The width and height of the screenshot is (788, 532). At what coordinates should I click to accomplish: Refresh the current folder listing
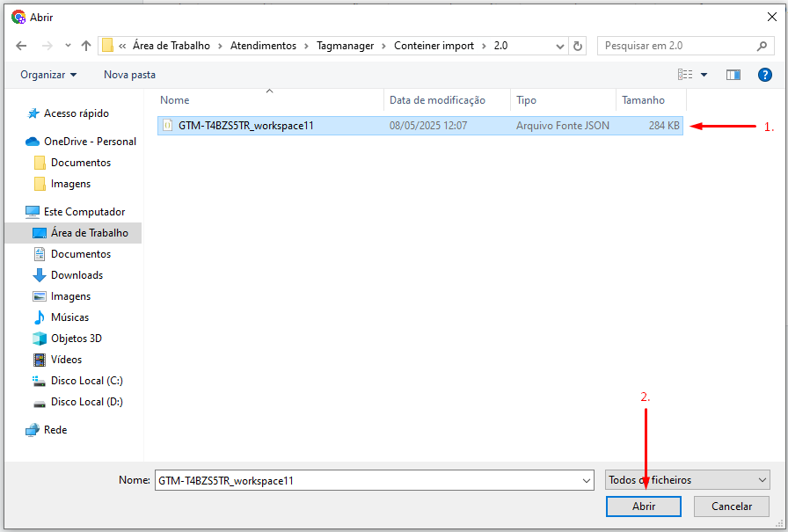click(x=578, y=46)
